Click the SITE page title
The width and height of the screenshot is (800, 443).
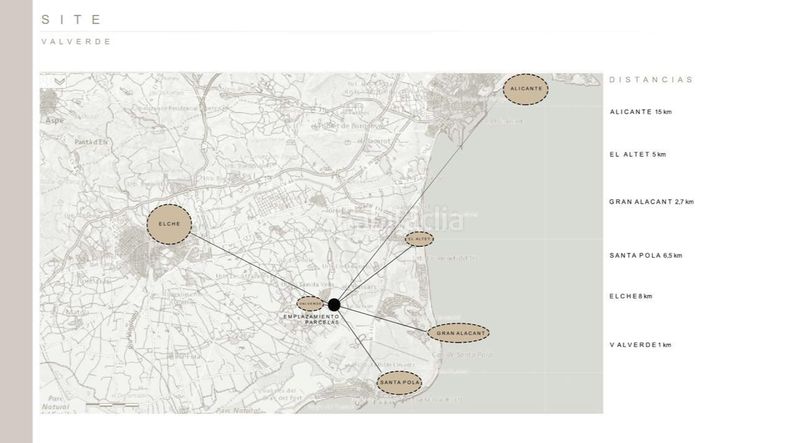pos(71,20)
